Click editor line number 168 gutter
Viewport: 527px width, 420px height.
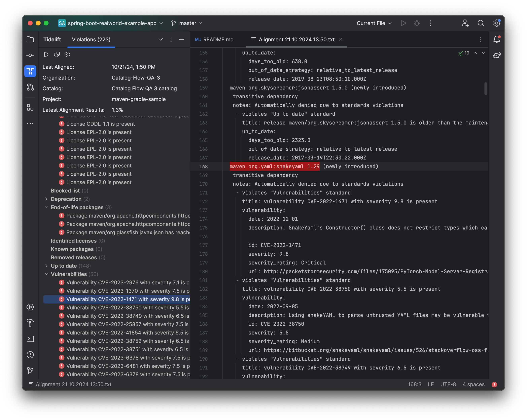point(203,166)
